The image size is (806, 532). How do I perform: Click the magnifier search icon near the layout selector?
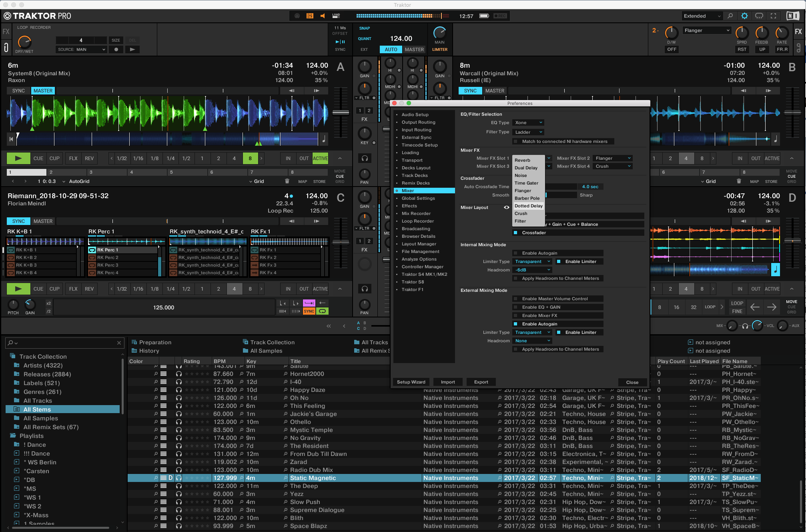tap(730, 16)
